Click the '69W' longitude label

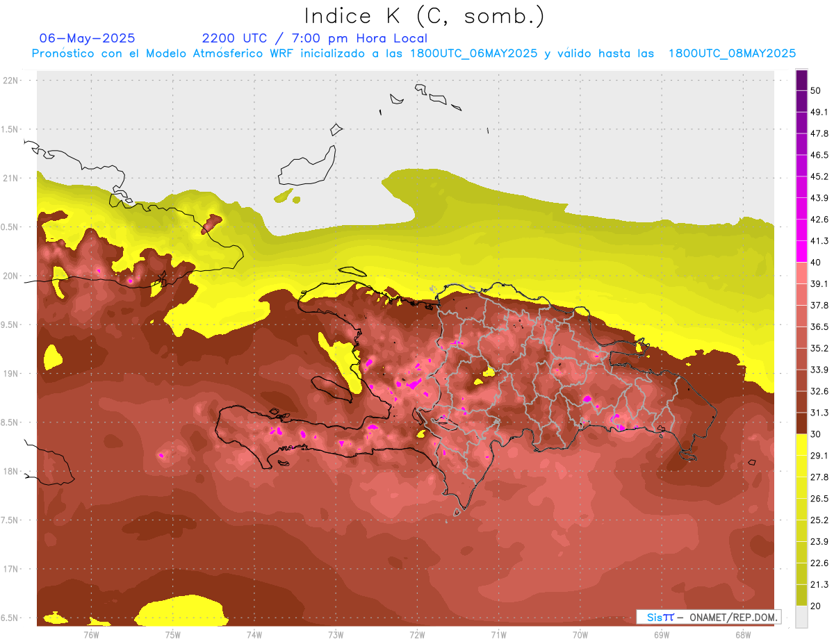662,634
